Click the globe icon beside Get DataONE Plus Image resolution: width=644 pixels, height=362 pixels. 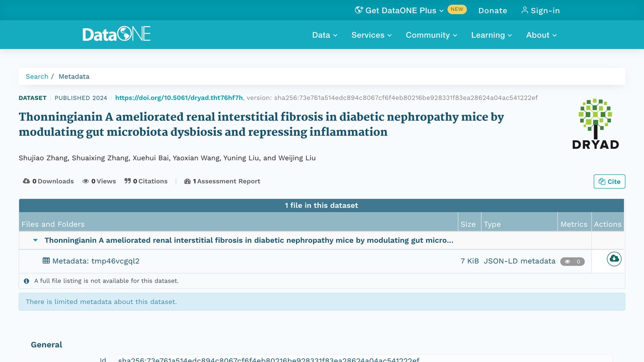click(359, 10)
